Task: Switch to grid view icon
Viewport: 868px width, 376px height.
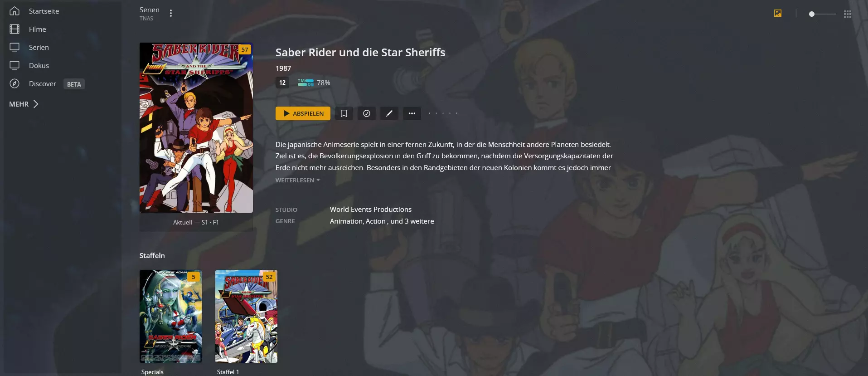Action: tap(848, 14)
